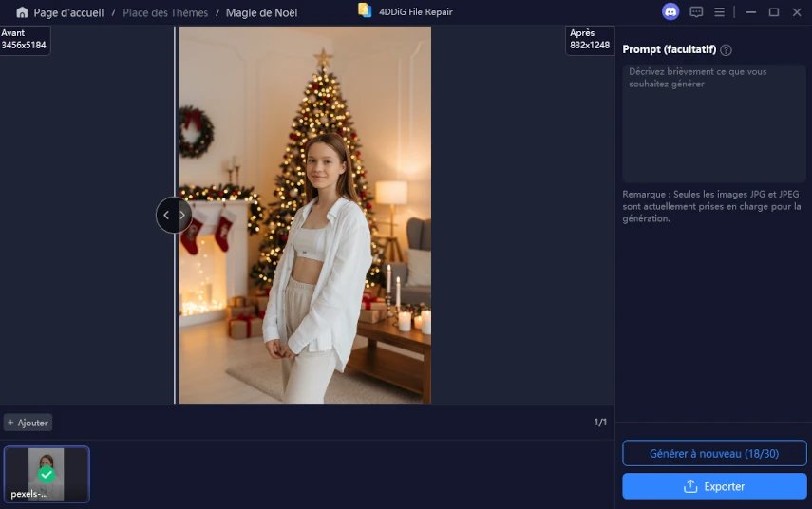Click the Remarque note about JPG images

click(711, 206)
